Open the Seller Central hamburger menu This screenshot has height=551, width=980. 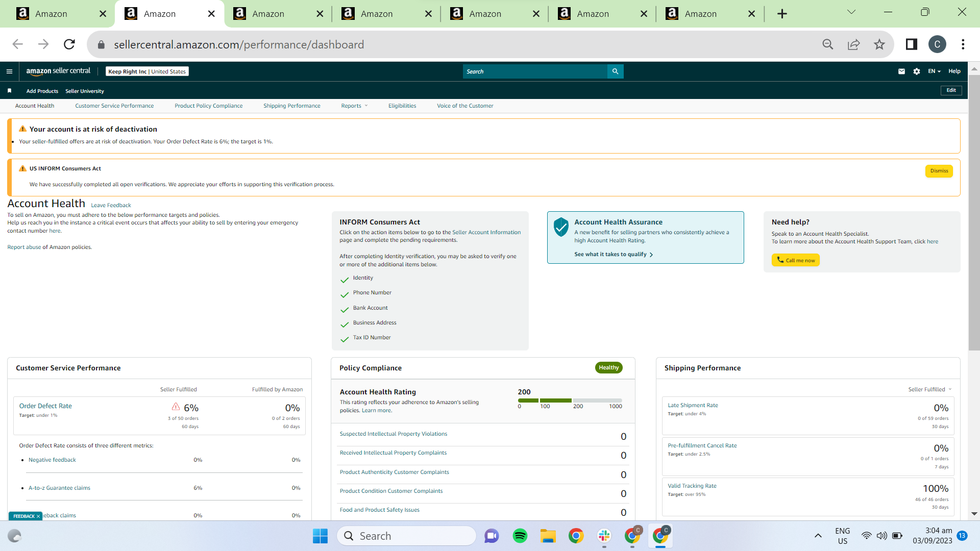(x=9, y=71)
